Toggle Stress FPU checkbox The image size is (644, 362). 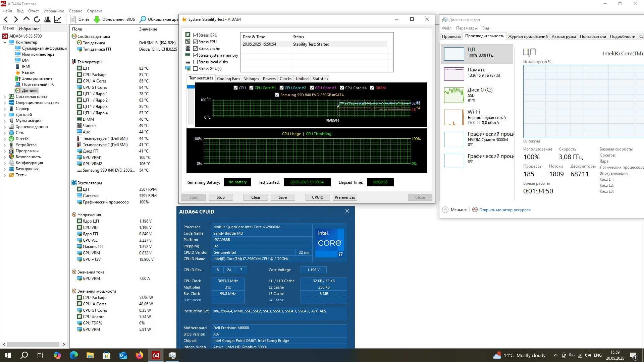point(195,42)
